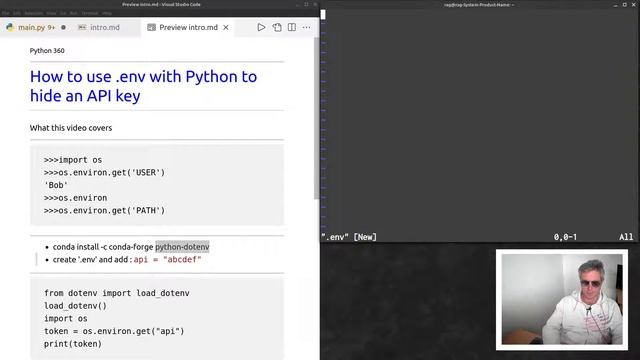Select the Preview intro.md tab
This screenshot has height=360, width=640.
pyautogui.click(x=188, y=27)
